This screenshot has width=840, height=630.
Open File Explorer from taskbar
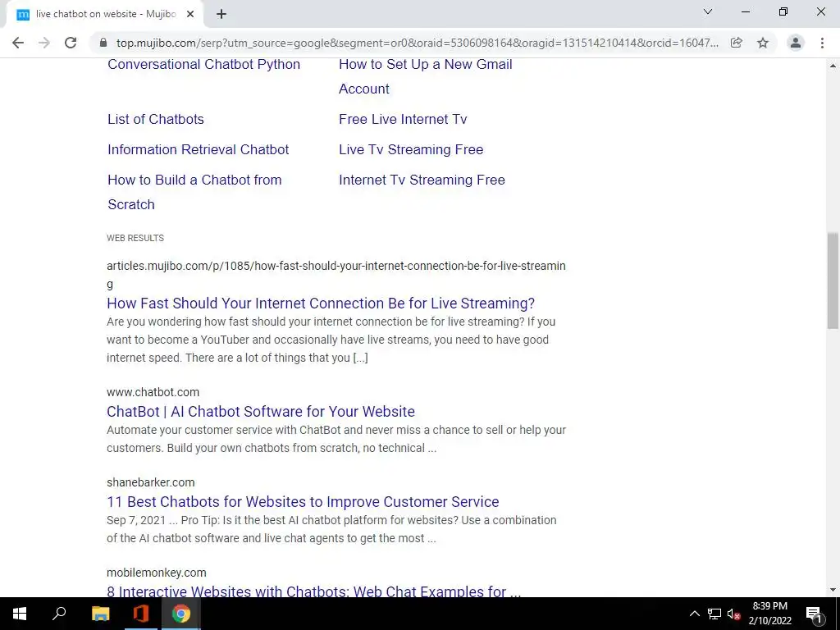[x=100, y=614]
